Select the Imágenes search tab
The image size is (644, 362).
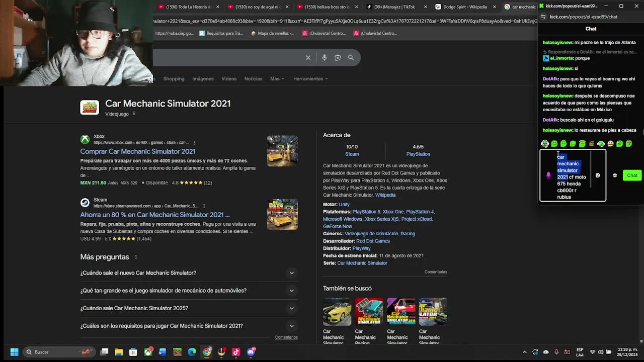(203, 79)
